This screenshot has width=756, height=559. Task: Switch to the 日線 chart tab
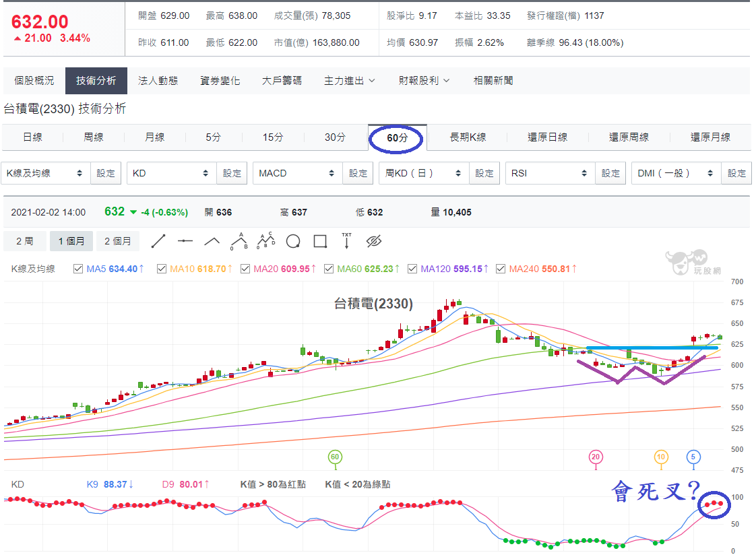click(x=33, y=137)
